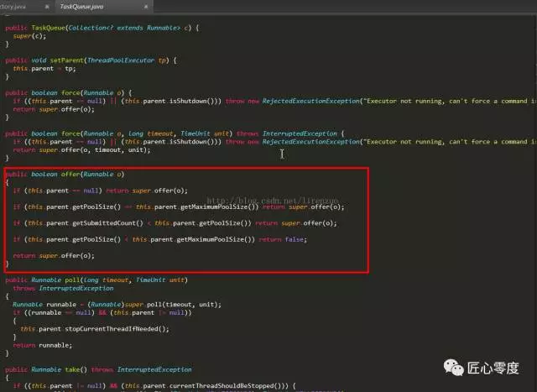The height and width of the screenshot is (392, 537).
Task: Click the public boolean offer(Runnable o) signature
Action: point(65,174)
